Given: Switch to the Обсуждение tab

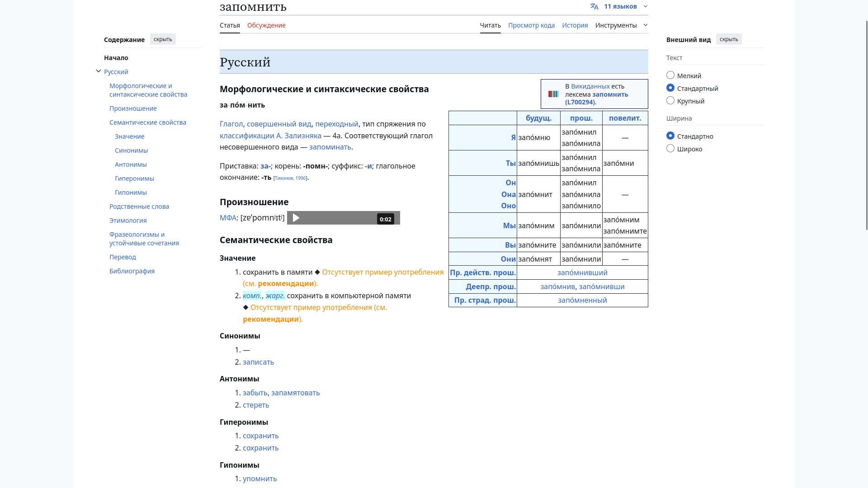Looking at the screenshot, I should tap(266, 25).
